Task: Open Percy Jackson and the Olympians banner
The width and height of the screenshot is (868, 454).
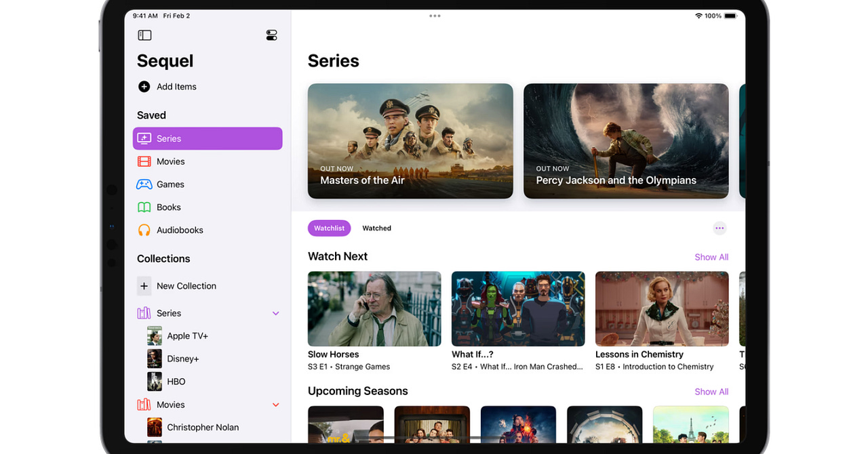Action: pos(626,141)
